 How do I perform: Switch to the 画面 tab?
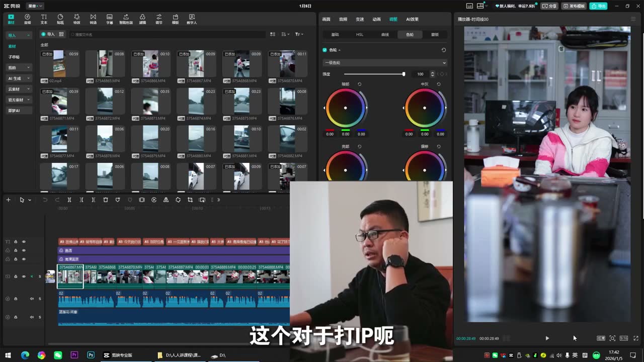(x=326, y=19)
